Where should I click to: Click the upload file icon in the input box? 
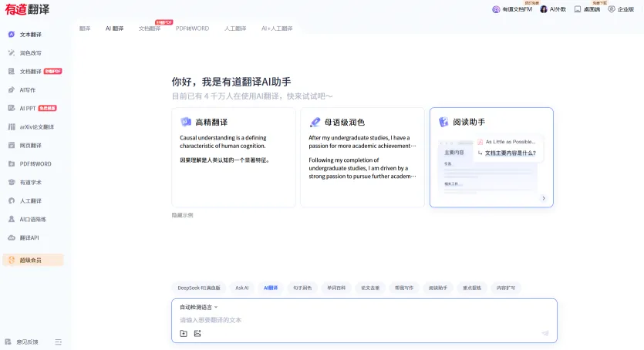pos(184,334)
